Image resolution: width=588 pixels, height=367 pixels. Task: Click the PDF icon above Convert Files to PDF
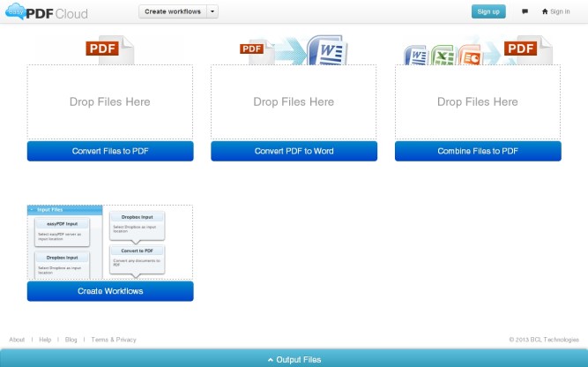point(110,50)
